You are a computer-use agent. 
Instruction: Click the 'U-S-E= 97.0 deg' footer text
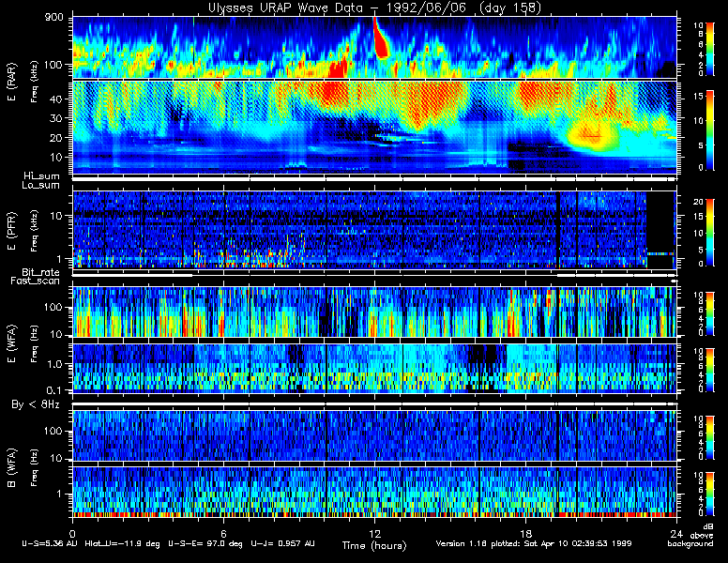(205, 543)
